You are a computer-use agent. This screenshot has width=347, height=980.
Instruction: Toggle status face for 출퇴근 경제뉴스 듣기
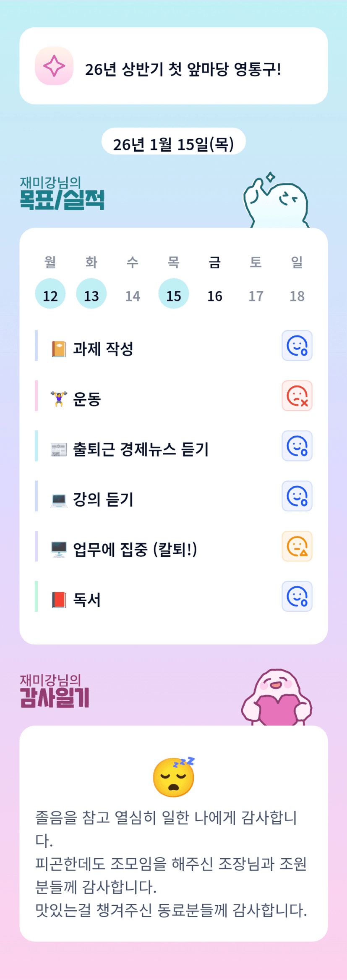(297, 445)
